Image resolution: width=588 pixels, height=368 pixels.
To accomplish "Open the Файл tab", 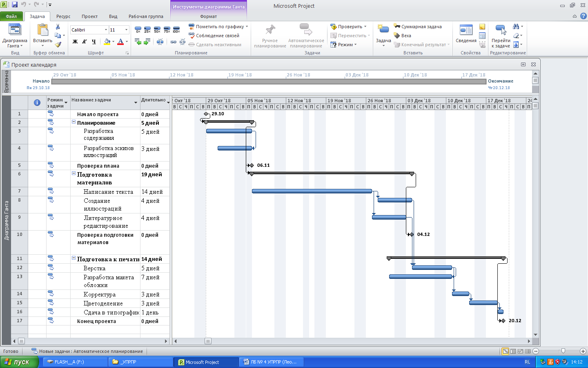I will pyautogui.click(x=11, y=16).
